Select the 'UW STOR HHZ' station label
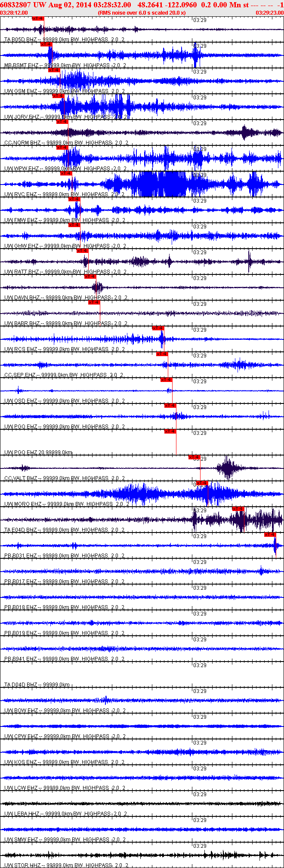This screenshot has width=284, height=868. [x=22, y=865]
